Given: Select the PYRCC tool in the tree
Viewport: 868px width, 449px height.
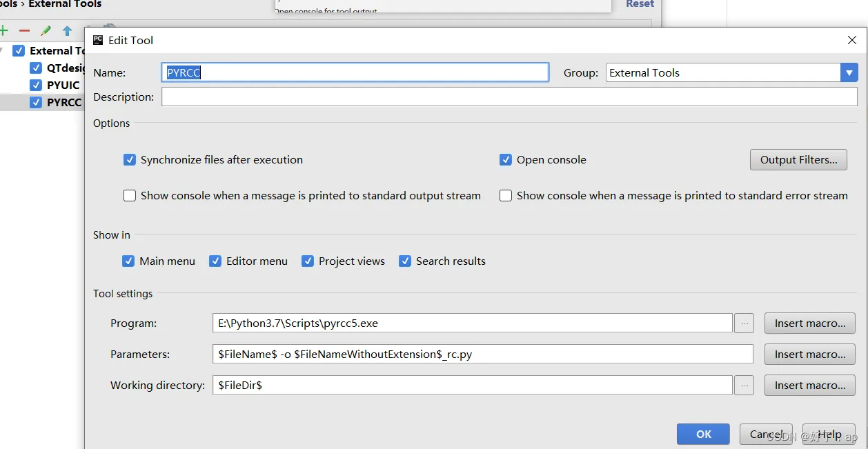Looking at the screenshot, I should pos(64,103).
